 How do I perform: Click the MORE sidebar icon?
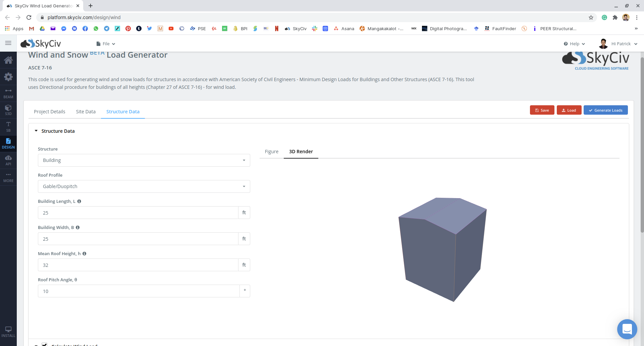tap(8, 177)
